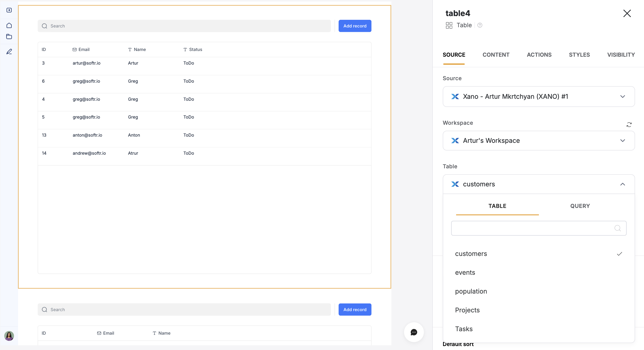
Task: Select the edit pen icon in sidebar
Action: pyautogui.click(x=9, y=51)
